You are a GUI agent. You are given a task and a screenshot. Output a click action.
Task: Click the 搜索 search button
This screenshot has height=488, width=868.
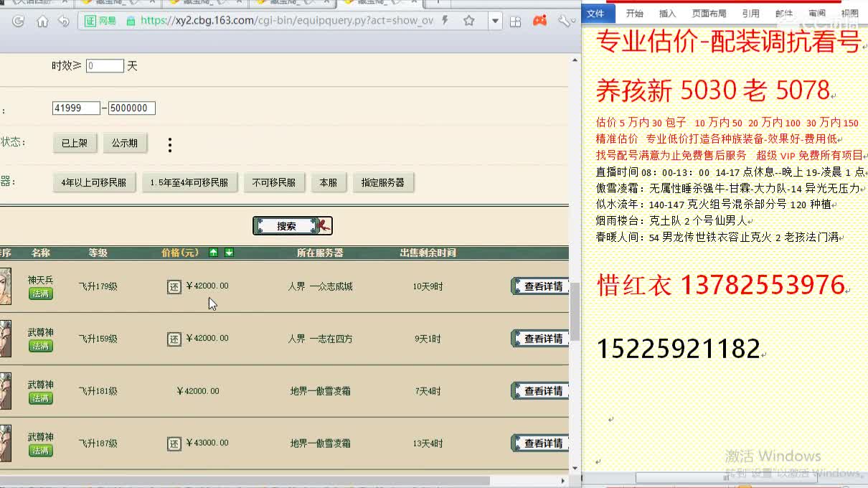(x=293, y=226)
